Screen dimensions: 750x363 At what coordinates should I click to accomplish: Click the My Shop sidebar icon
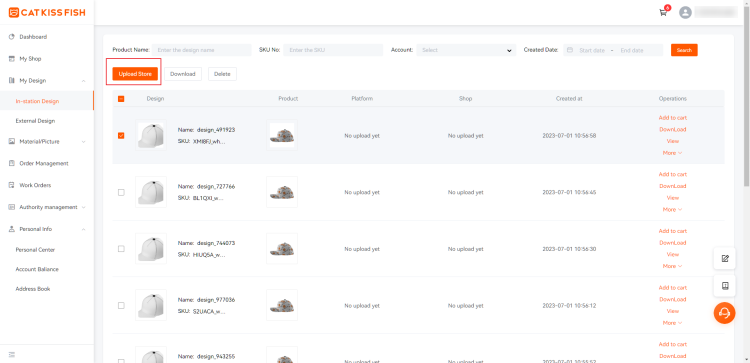[x=12, y=59]
